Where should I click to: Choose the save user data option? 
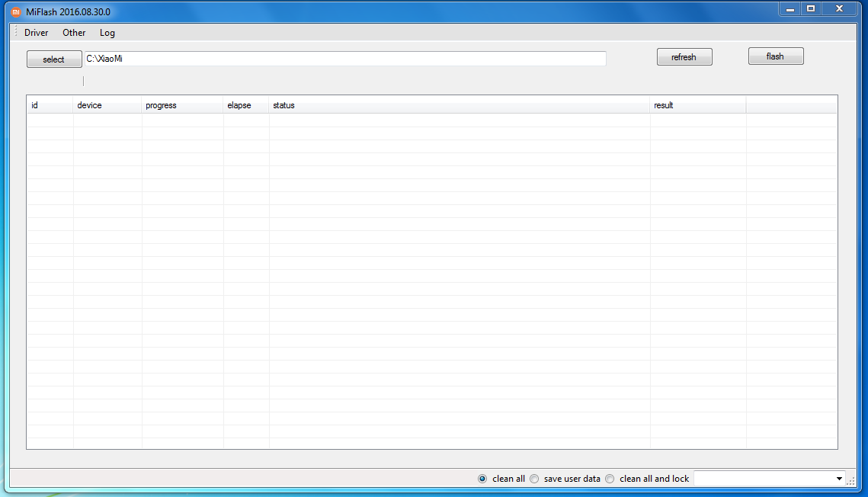[x=534, y=479]
